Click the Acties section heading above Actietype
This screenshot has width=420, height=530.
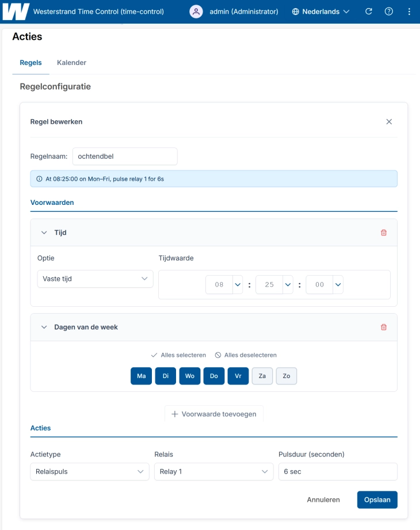40,428
